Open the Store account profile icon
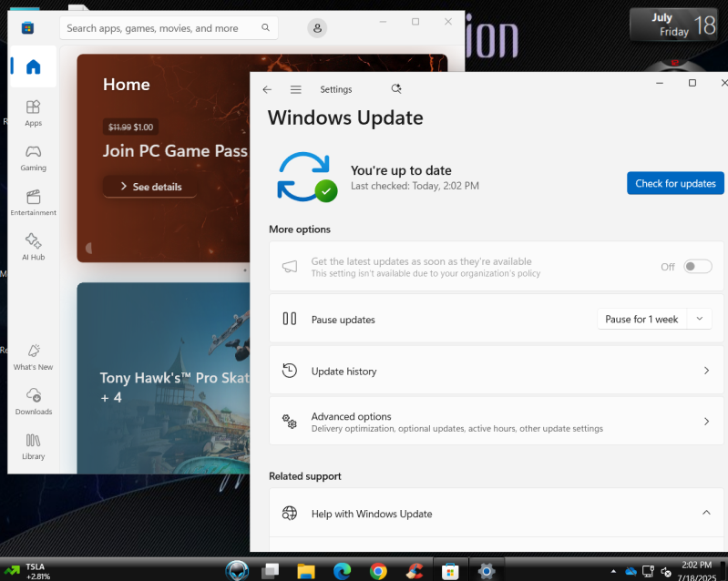 pyautogui.click(x=317, y=28)
